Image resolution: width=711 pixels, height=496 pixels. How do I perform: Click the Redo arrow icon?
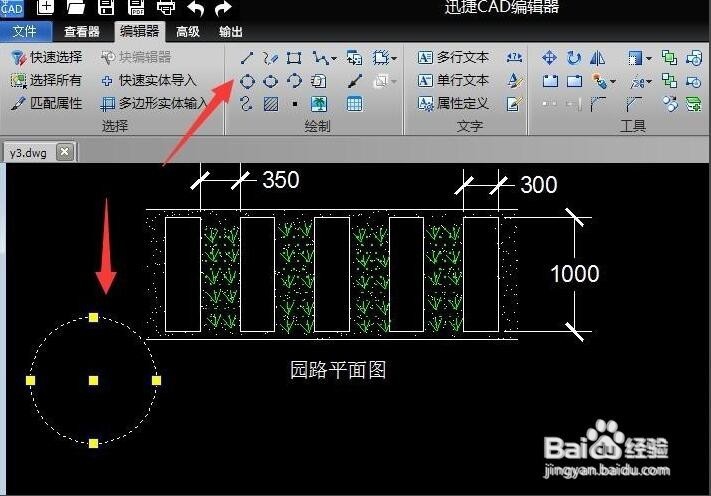223,7
